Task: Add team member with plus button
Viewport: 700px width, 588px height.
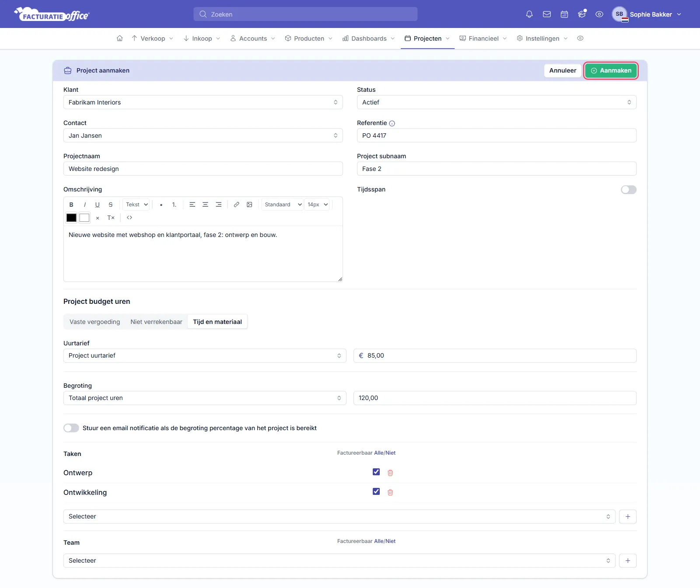Action: tap(628, 561)
